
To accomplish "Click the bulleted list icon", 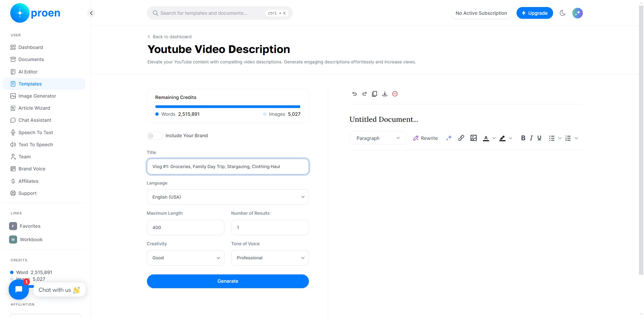I will tap(552, 138).
